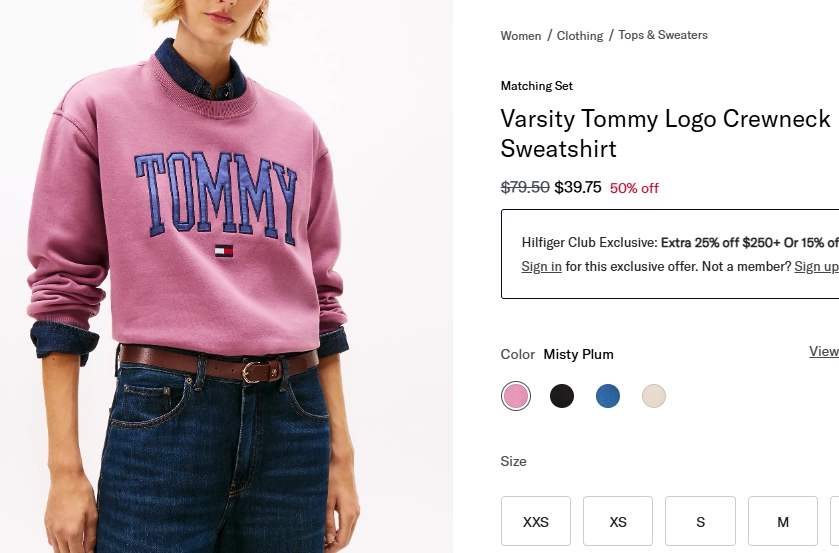Select the pink Misty Plum color swatch
839x553 pixels.
(x=516, y=396)
